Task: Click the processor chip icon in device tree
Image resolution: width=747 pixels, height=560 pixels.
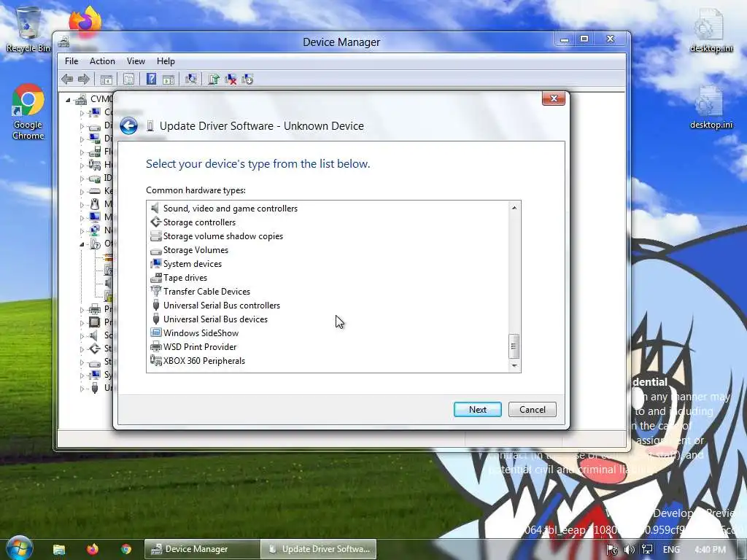Action: (x=95, y=322)
